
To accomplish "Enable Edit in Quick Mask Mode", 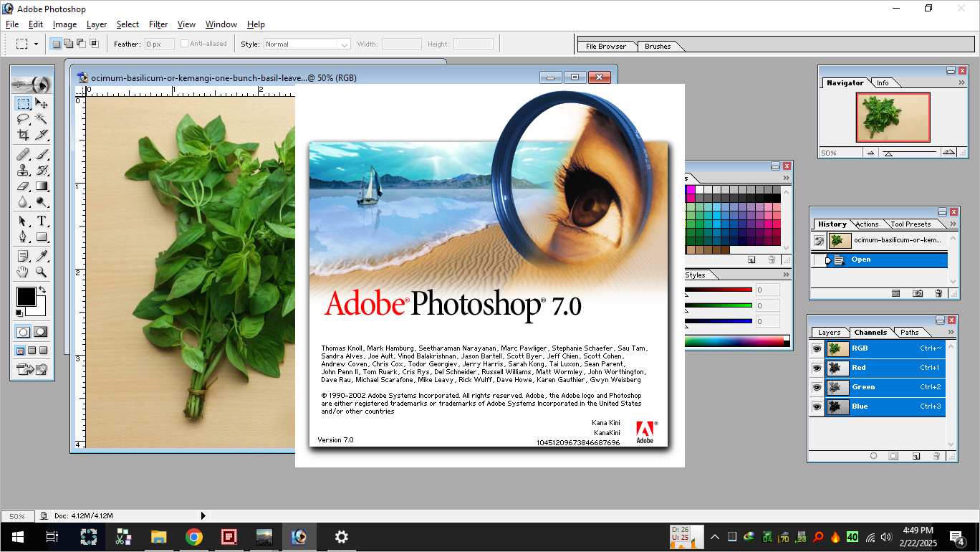I will [42, 332].
